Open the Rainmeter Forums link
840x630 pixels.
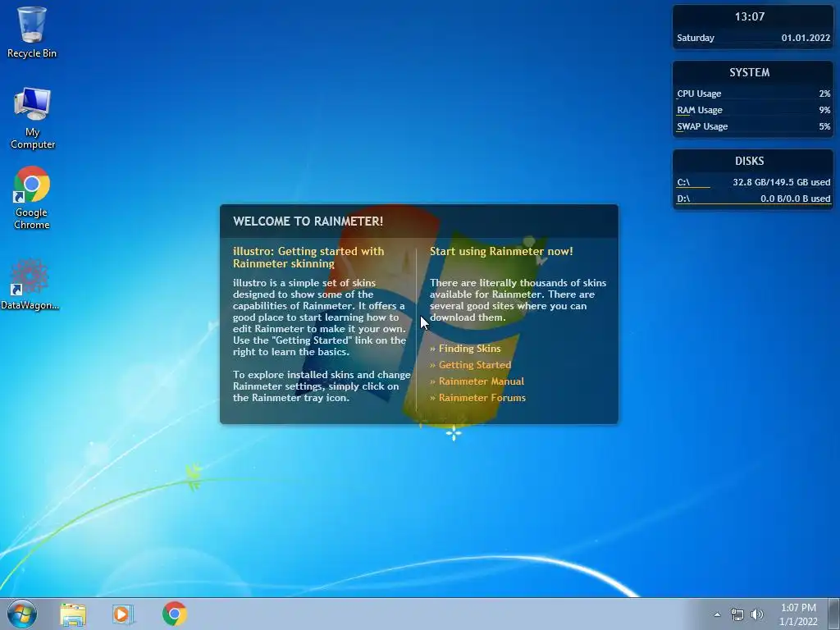[482, 398]
